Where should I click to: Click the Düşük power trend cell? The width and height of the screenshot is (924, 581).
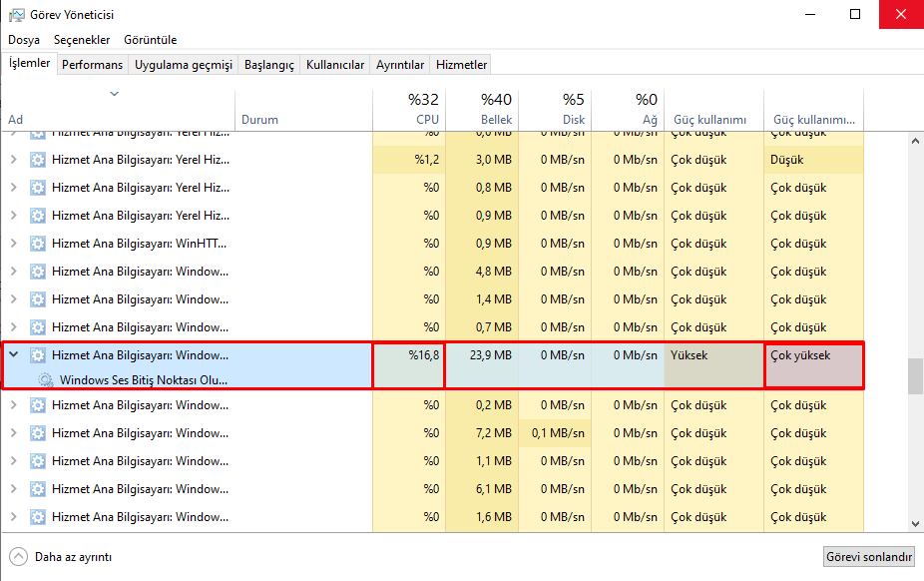point(814,160)
